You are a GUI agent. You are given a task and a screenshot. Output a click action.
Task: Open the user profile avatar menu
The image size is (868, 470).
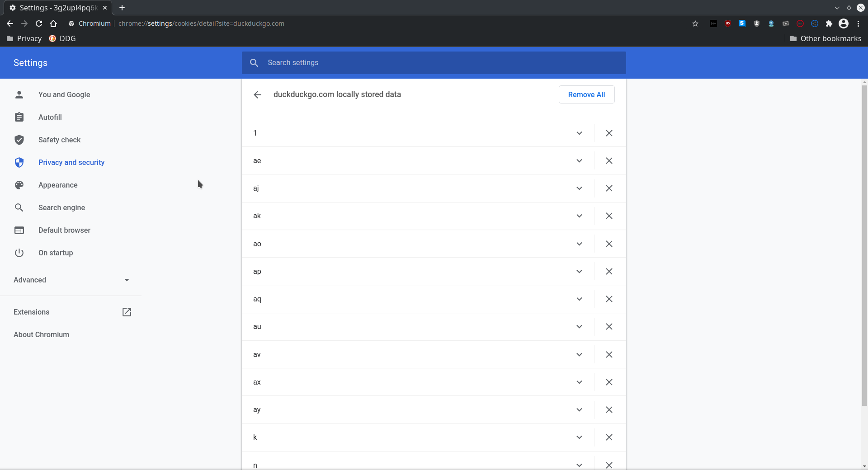(844, 23)
